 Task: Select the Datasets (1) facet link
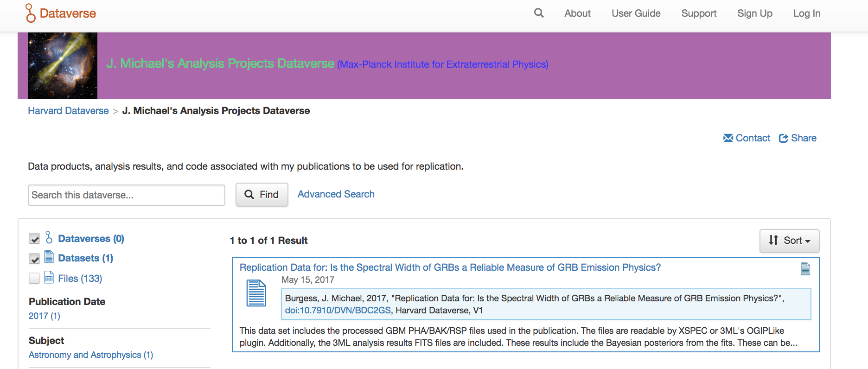(x=86, y=258)
